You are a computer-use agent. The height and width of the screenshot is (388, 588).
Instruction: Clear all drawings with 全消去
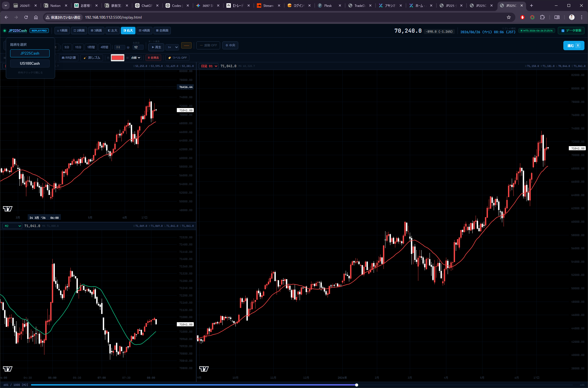pos(154,58)
